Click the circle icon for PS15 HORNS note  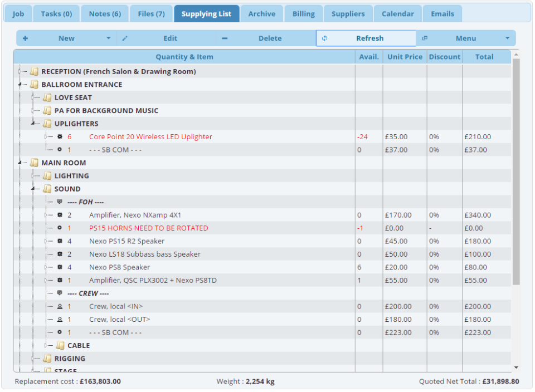(x=60, y=228)
